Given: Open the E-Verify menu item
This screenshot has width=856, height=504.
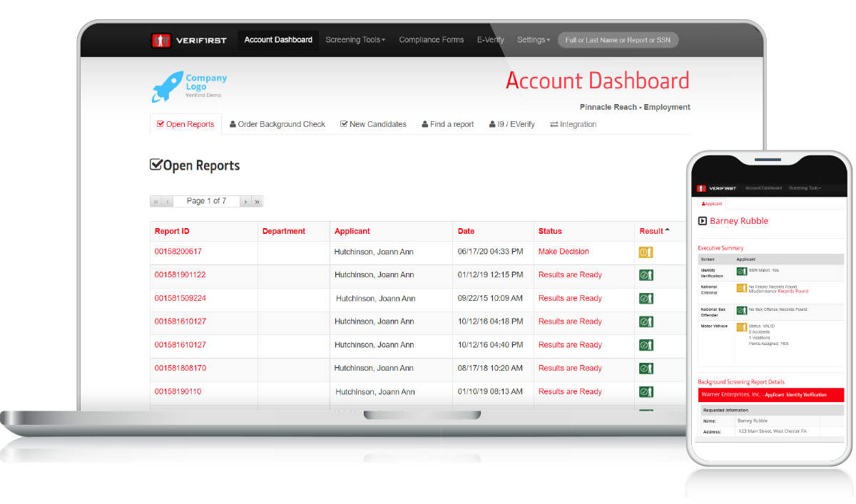Looking at the screenshot, I should pos(490,39).
